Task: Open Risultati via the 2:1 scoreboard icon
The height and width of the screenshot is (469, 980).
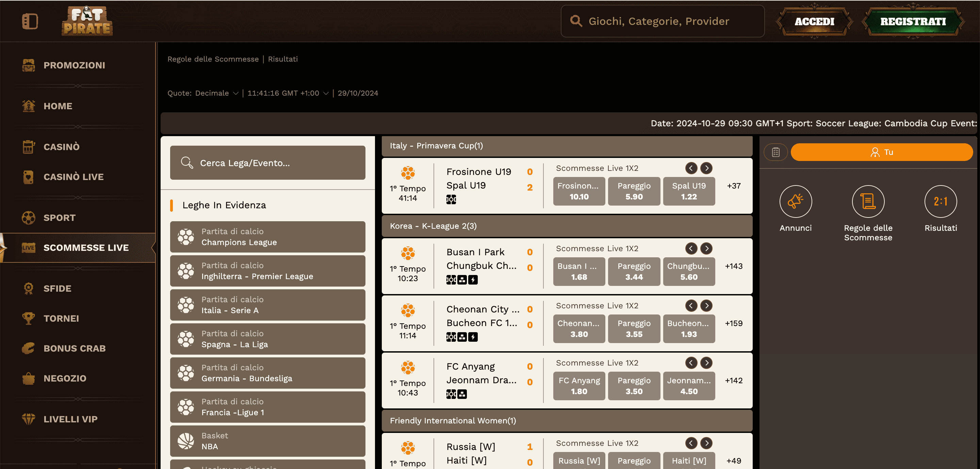Action: click(941, 201)
